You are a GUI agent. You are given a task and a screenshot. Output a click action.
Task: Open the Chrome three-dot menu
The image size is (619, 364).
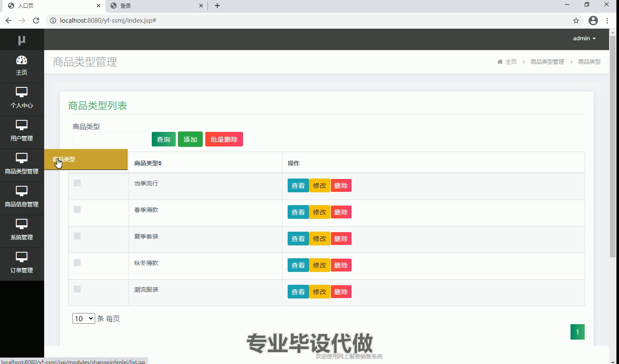[607, 21]
